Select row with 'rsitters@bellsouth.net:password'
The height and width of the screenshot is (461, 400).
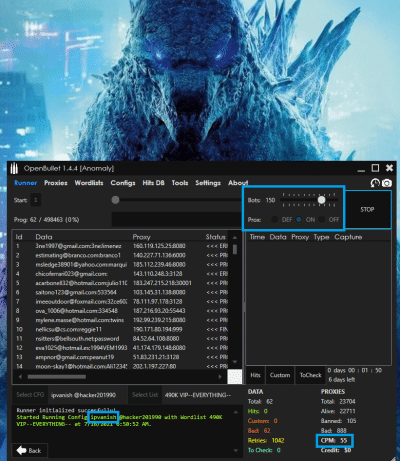click(121, 339)
